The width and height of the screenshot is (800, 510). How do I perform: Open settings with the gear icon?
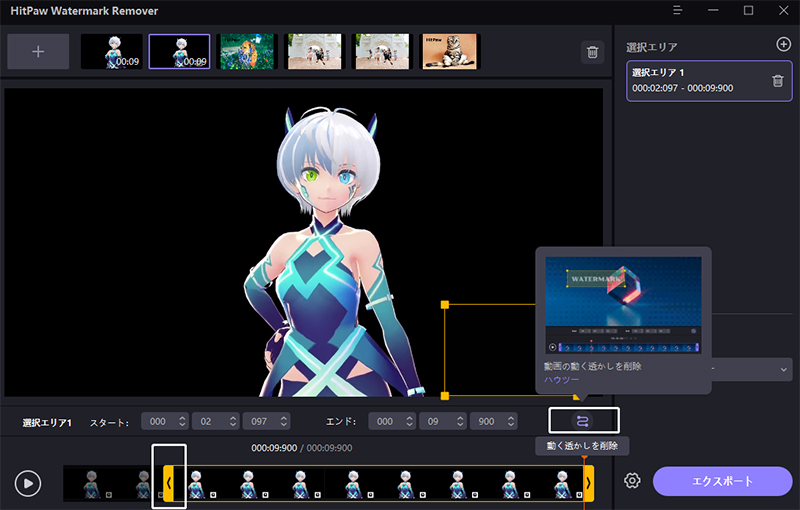coord(632,480)
